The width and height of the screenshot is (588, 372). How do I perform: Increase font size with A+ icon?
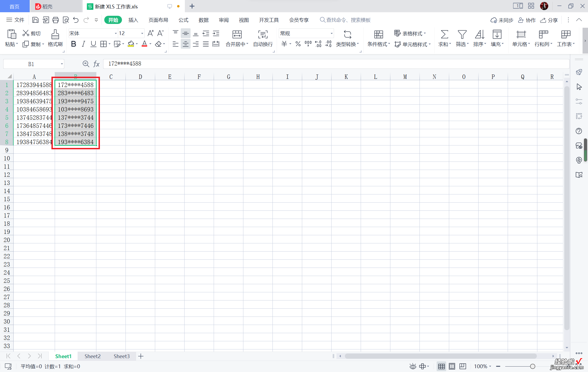click(151, 33)
